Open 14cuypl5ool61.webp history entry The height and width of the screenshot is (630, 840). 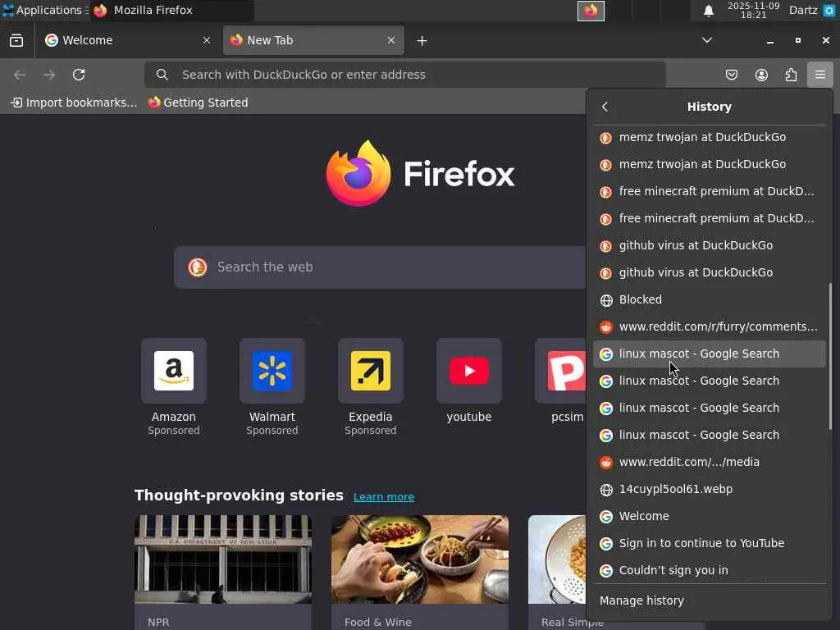tap(710, 489)
